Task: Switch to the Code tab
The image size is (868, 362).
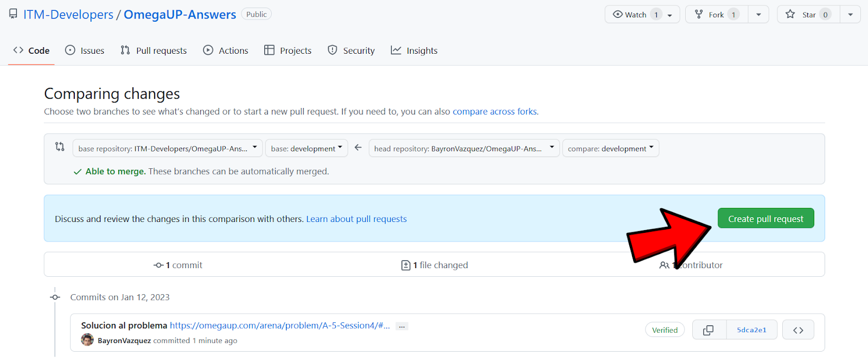Action: (31, 50)
